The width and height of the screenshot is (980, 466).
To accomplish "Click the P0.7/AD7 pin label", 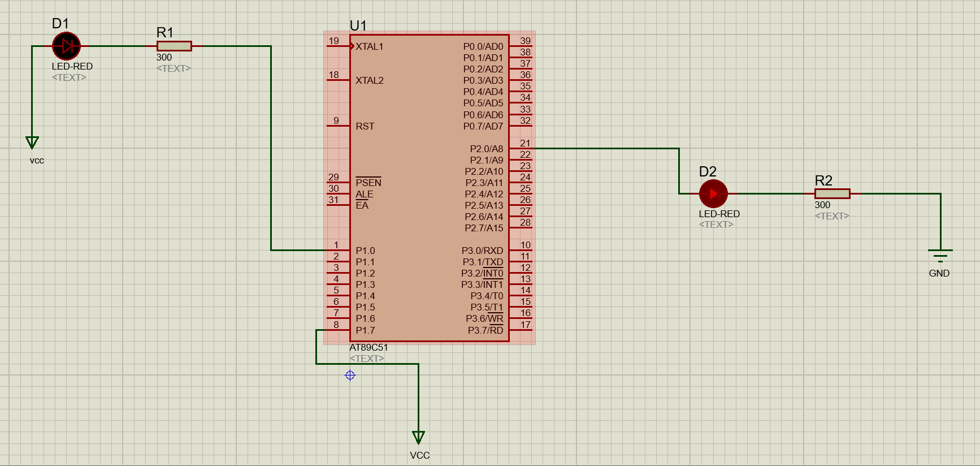I will [x=483, y=126].
